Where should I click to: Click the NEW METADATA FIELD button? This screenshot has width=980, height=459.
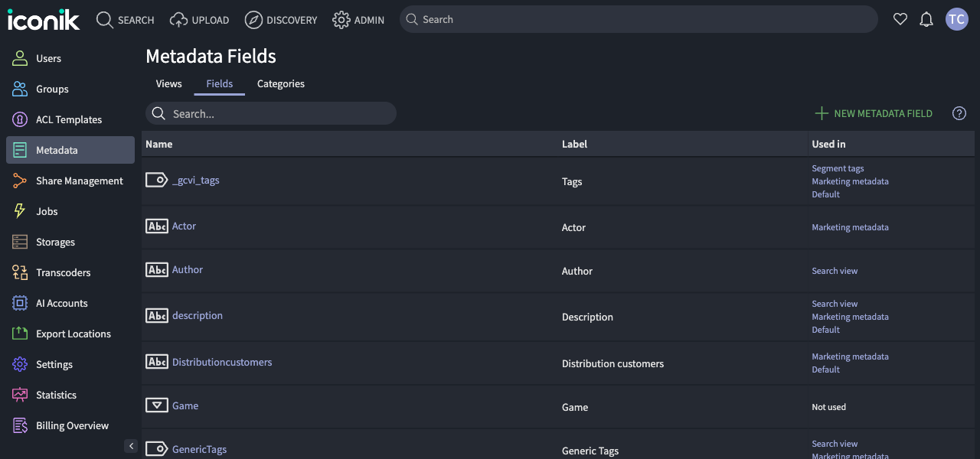873,113
